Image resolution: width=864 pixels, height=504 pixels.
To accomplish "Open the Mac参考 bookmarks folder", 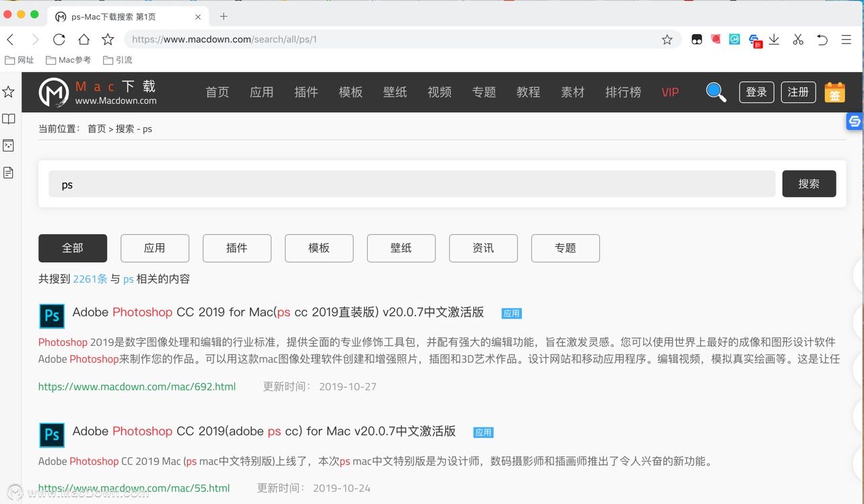I will click(x=68, y=60).
